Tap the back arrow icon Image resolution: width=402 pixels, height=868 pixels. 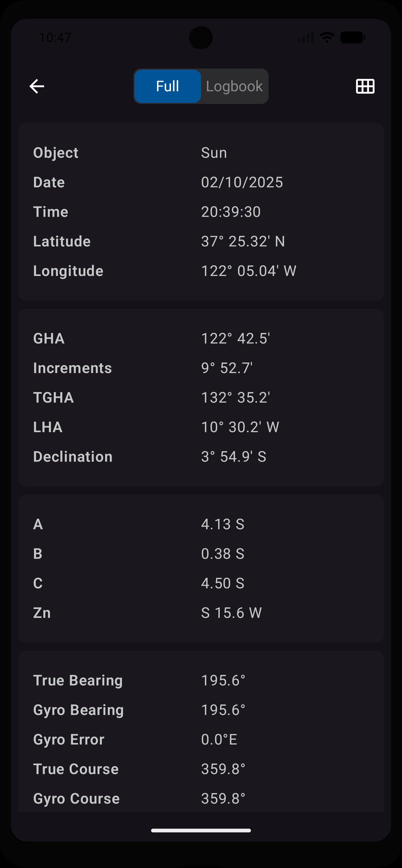pos(37,86)
